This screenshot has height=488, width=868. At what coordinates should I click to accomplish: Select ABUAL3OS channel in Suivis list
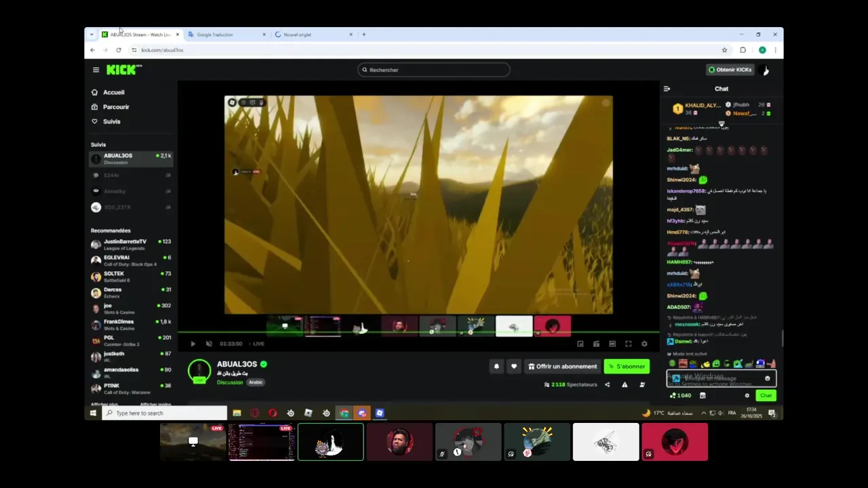[132, 159]
